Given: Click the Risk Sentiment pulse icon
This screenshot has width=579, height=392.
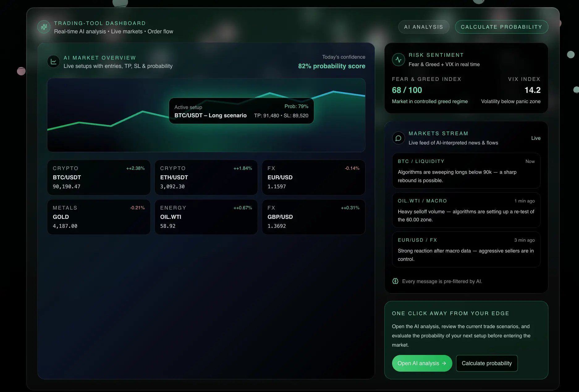Looking at the screenshot, I should [x=398, y=60].
